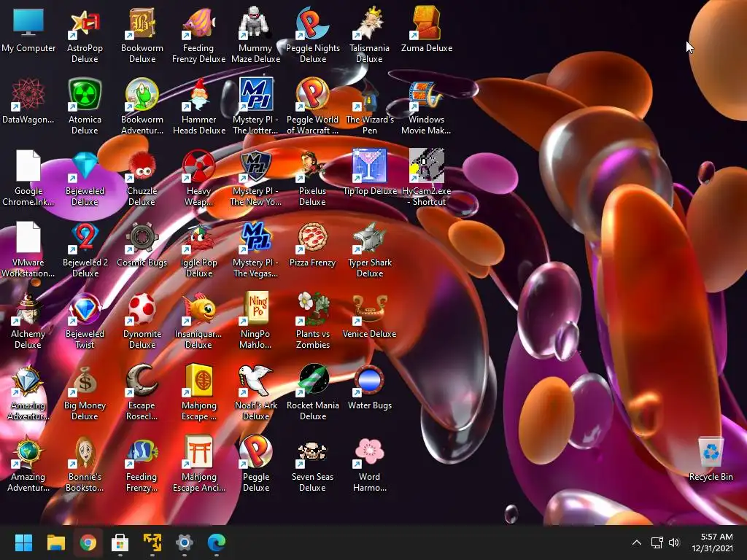Click Bonnie's Bookstore icon
The image size is (747, 560).
pos(85,451)
